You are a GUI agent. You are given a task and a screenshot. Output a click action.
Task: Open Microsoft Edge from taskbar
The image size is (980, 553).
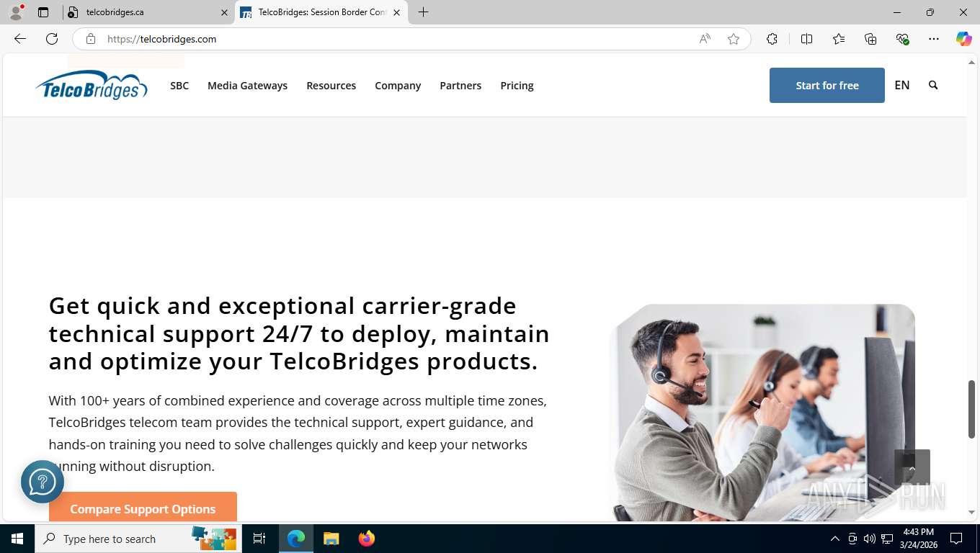296,539
